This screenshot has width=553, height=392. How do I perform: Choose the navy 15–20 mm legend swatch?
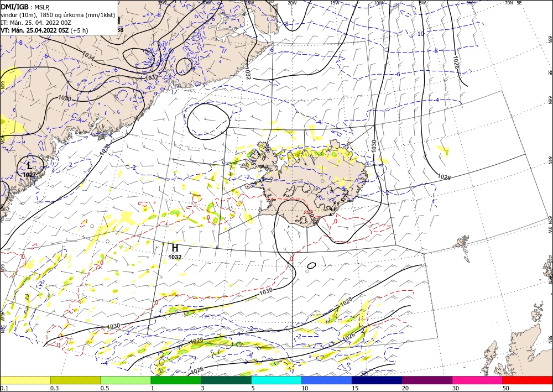(x=377, y=380)
